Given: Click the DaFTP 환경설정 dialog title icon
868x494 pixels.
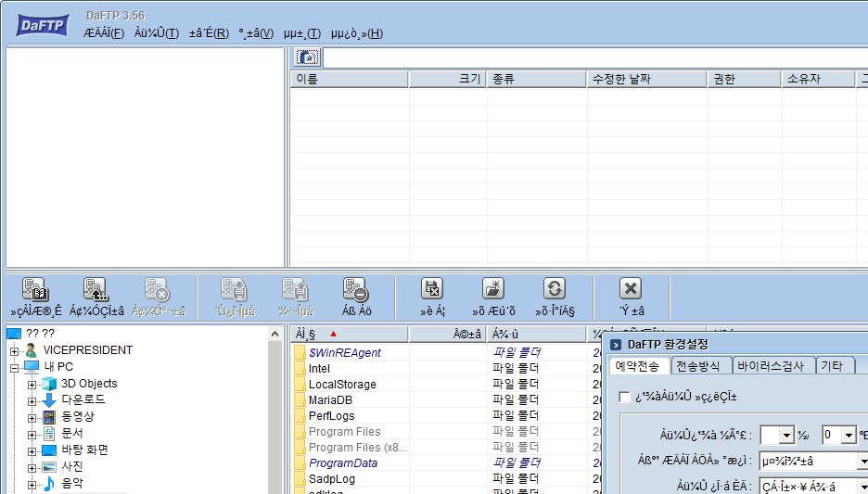Looking at the screenshot, I should (616, 345).
